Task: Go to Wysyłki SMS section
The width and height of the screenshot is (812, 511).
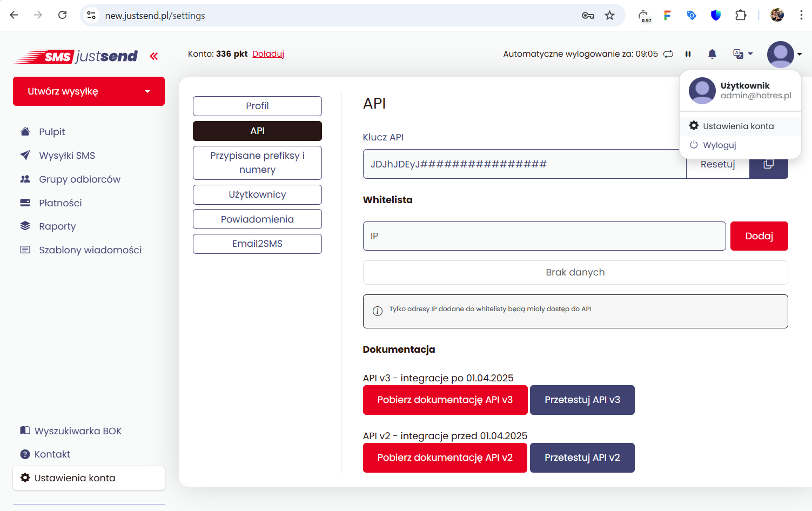Action: (66, 156)
